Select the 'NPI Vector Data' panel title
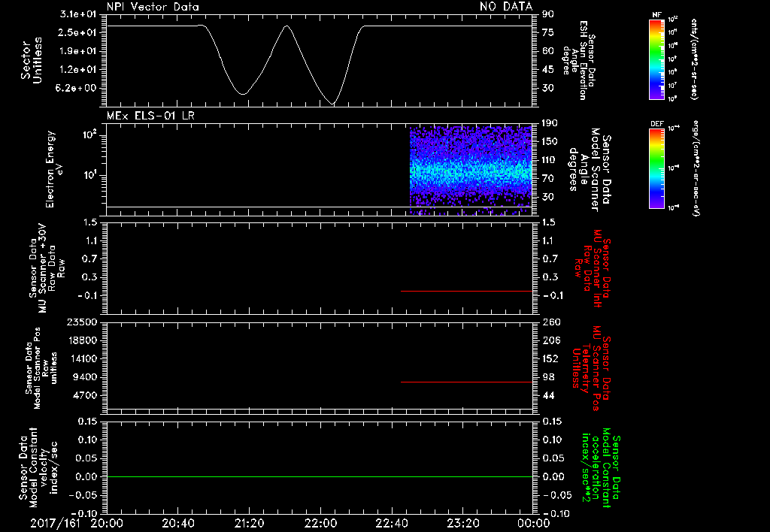The image size is (770, 532). coord(153,6)
